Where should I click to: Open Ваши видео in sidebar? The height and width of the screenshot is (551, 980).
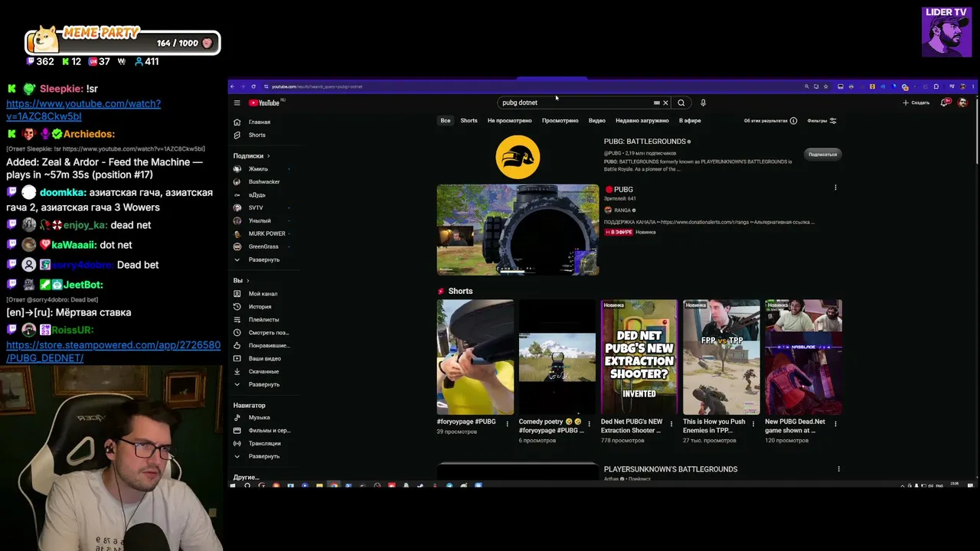click(x=265, y=359)
